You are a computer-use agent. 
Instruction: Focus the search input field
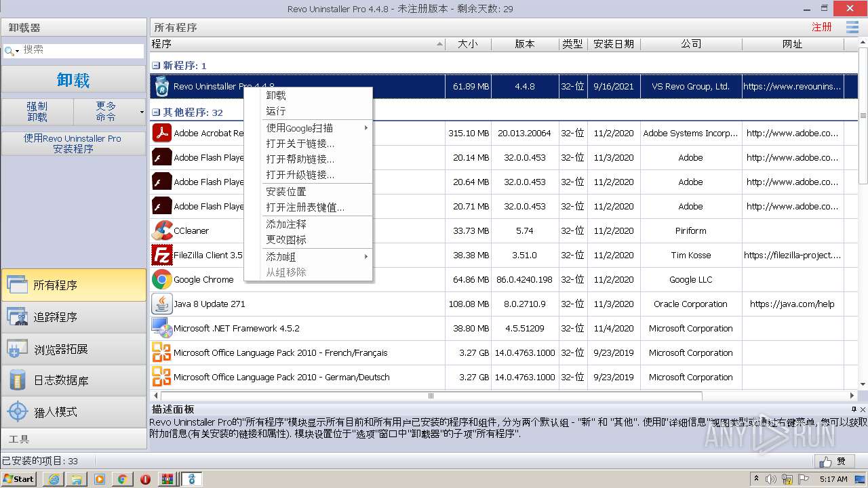click(83, 50)
